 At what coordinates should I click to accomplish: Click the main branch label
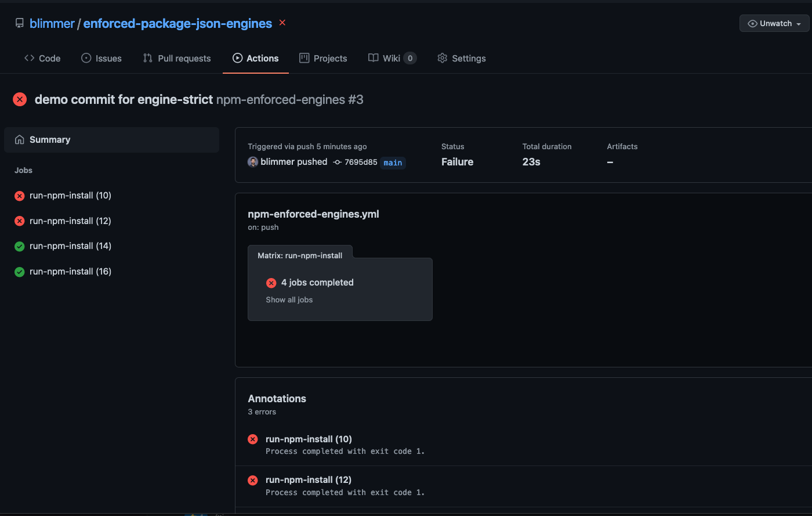[393, 163]
